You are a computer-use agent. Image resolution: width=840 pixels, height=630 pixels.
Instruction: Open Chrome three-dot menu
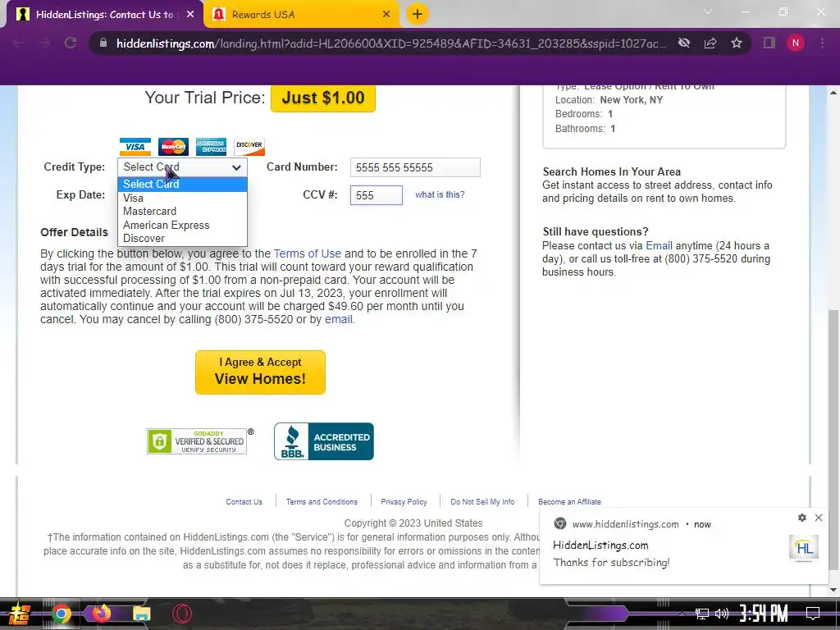click(822, 43)
